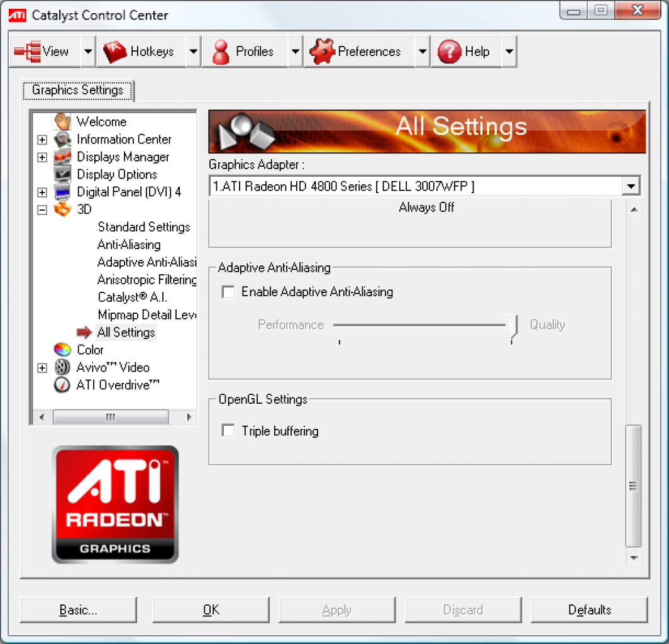669x644 pixels.
Task: Select Anisotropic Filtering tree item
Action: [147, 279]
